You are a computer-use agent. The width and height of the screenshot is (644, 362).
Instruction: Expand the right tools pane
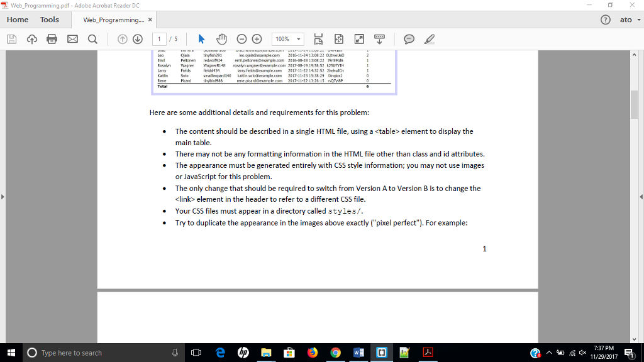click(641, 197)
